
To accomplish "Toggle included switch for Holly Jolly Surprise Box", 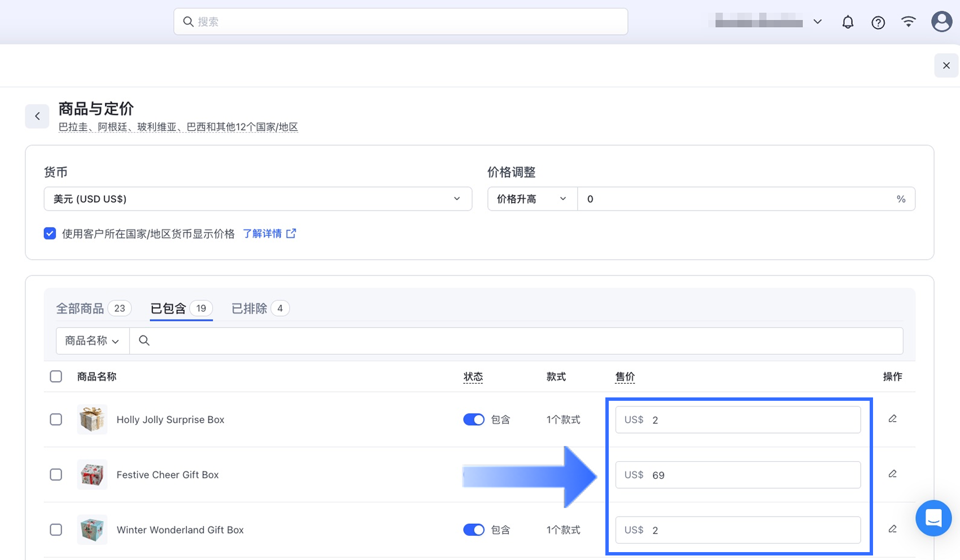I will pos(474,419).
